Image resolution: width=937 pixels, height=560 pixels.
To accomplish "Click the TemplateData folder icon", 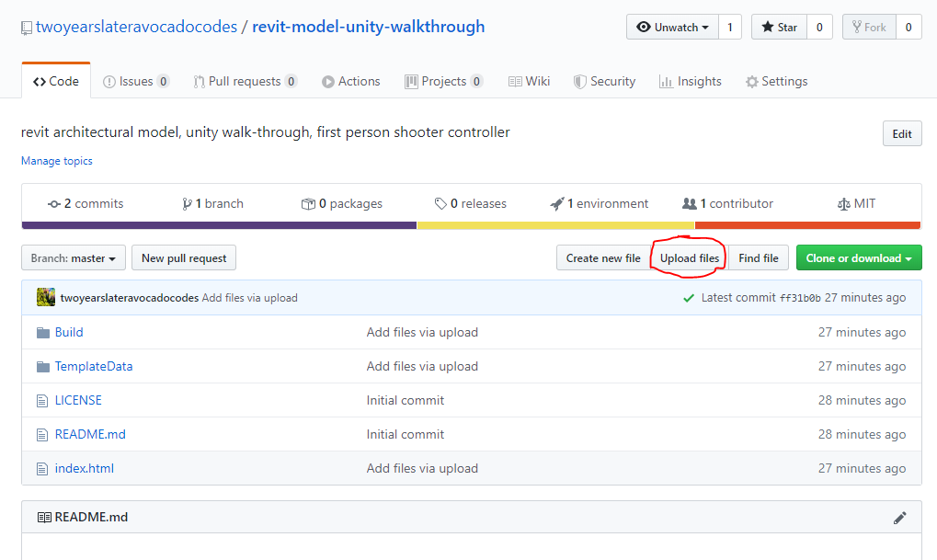I will (x=43, y=367).
